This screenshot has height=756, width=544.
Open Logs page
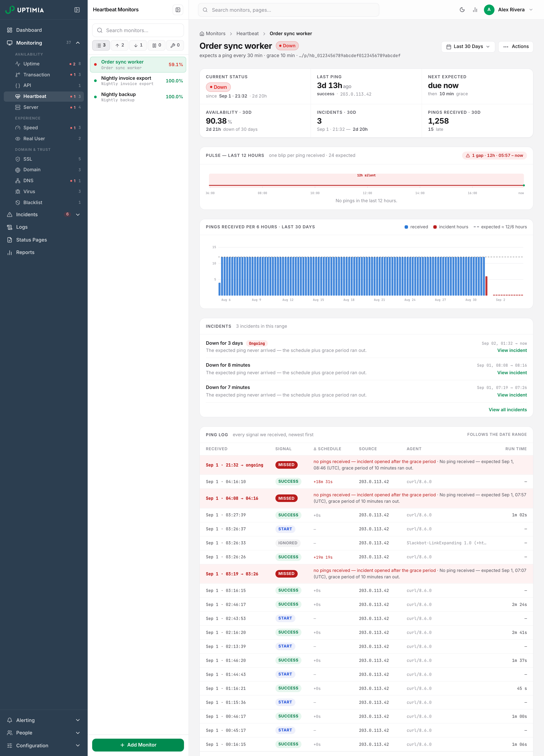point(44,227)
